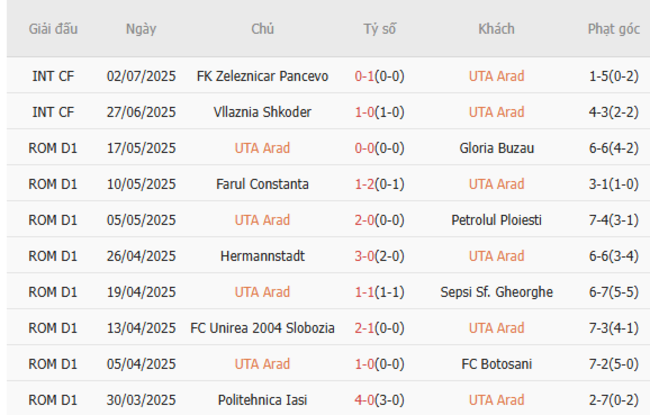This screenshot has height=415, width=650.
Task: Open the Hermannstadt team page
Action: [x=262, y=256]
